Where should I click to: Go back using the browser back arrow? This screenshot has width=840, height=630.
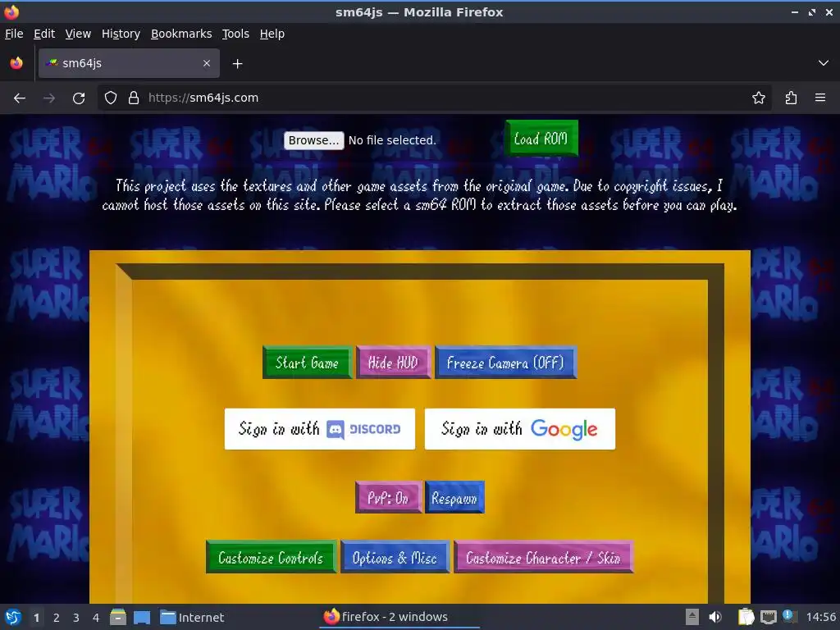(x=20, y=98)
